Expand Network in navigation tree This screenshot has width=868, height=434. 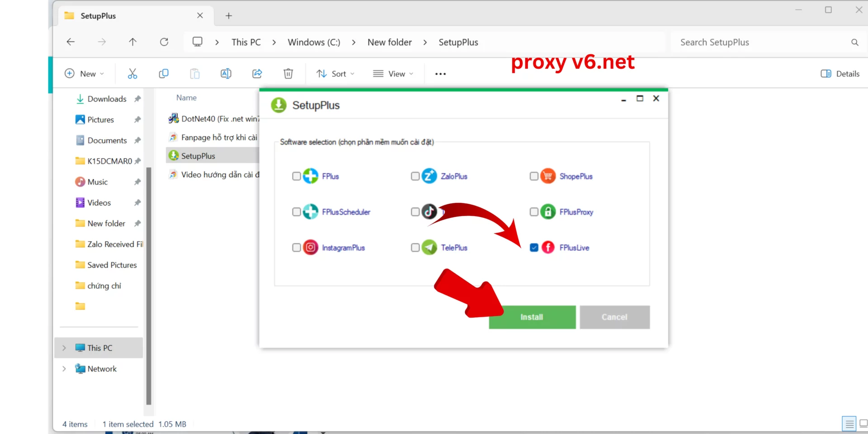tap(64, 369)
